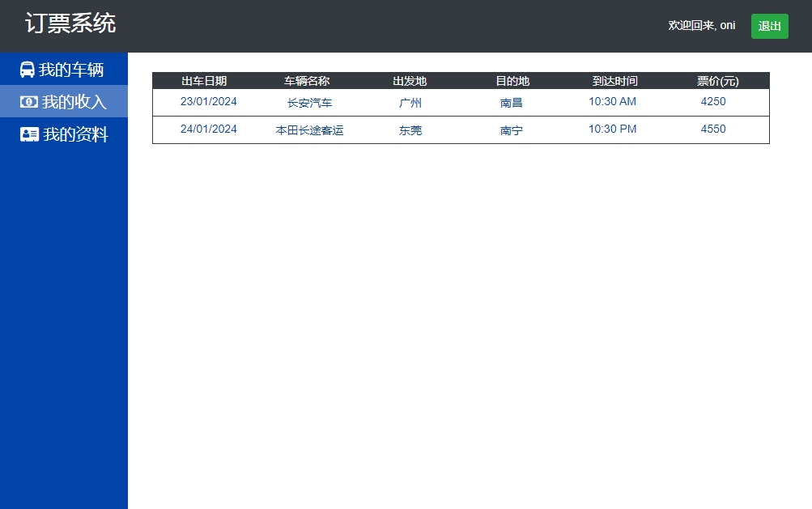Screen dimensions: 812x509
Task: Click the ID card icon beside 我的资料
Action: 29,134
